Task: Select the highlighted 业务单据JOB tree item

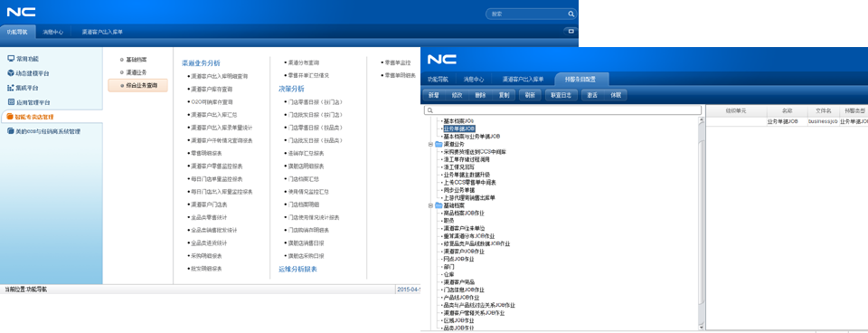Action: (x=459, y=128)
